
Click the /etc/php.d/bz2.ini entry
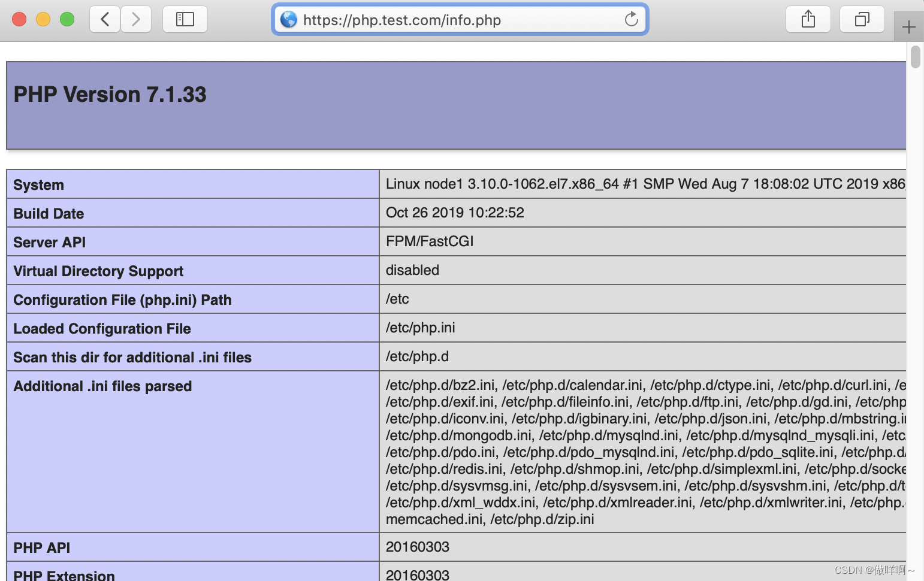coord(440,385)
